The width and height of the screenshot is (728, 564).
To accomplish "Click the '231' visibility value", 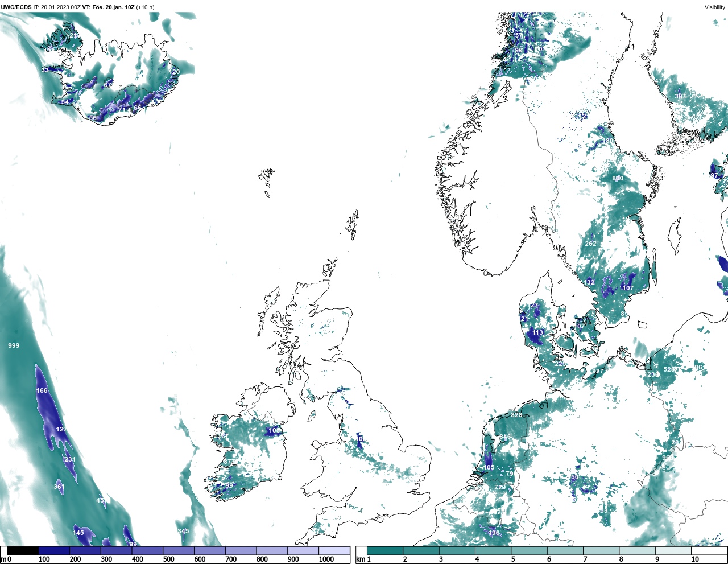I will pyautogui.click(x=69, y=460).
